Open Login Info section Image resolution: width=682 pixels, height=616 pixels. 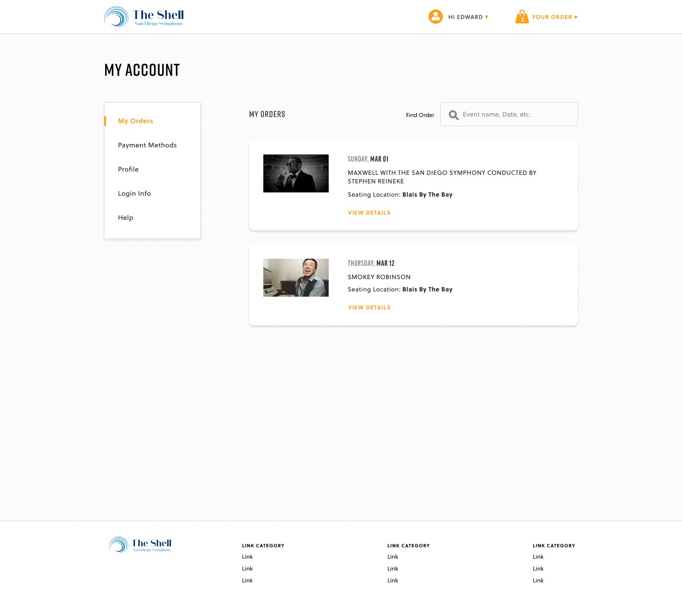[135, 193]
